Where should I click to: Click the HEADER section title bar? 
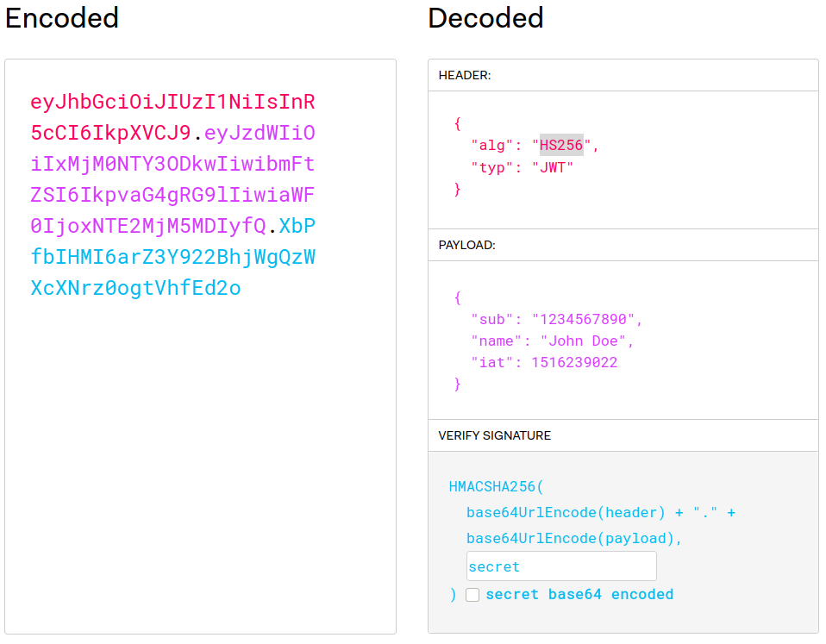pos(466,75)
